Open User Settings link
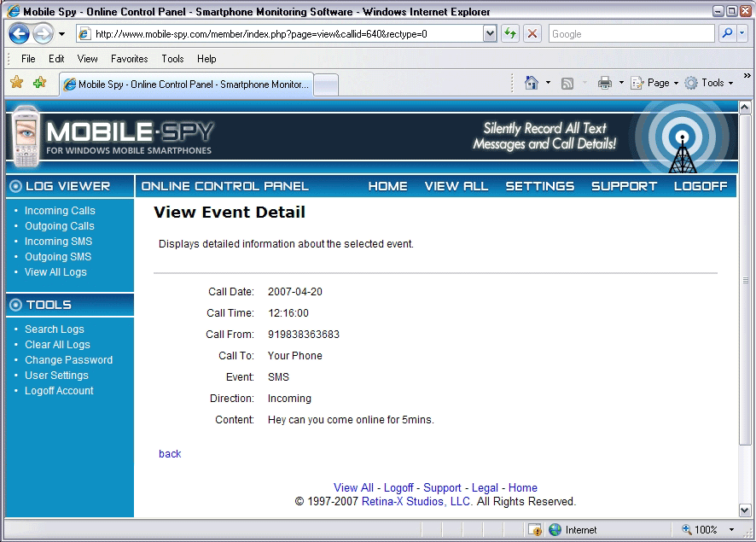756x542 pixels. point(56,376)
